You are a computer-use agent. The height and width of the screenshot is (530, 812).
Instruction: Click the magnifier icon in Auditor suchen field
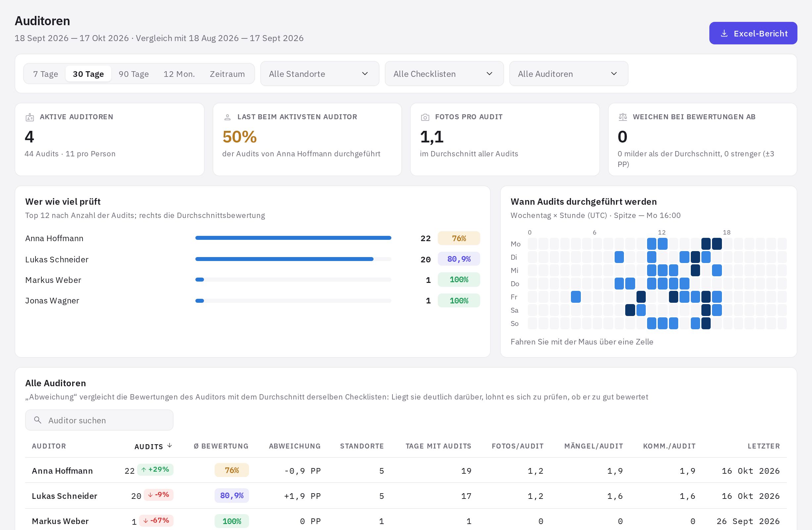tap(38, 420)
